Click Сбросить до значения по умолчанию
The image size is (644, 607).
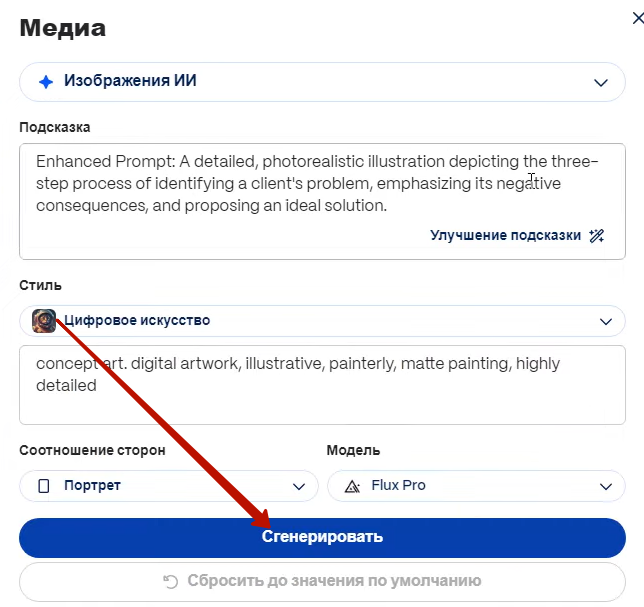[322, 582]
